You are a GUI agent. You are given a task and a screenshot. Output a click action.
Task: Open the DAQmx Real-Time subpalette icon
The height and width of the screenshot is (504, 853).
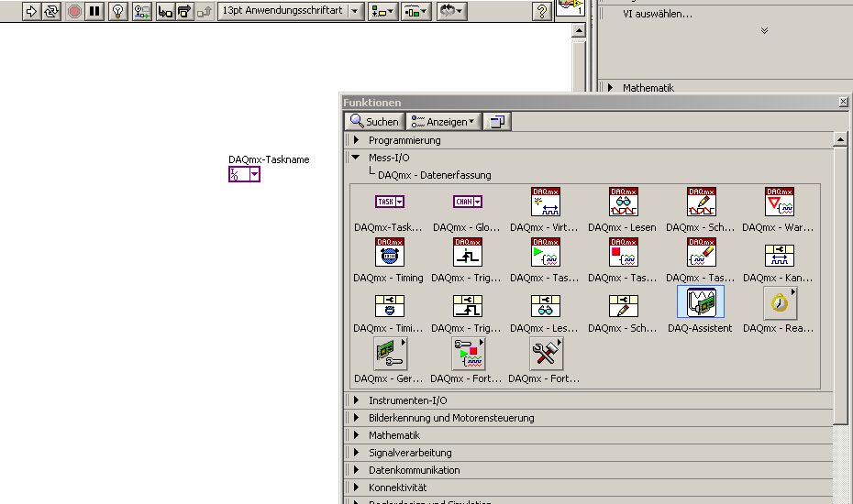coord(779,301)
